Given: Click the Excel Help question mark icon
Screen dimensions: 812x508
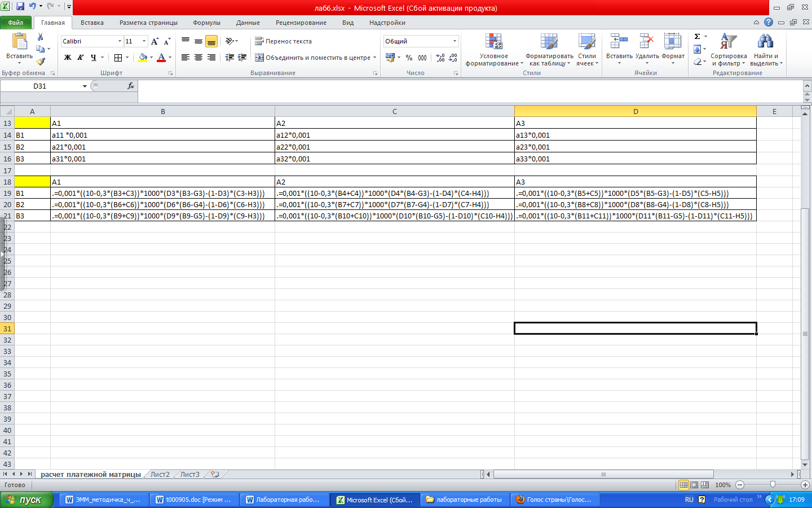Looking at the screenshot, I should (x=769, y=22).
